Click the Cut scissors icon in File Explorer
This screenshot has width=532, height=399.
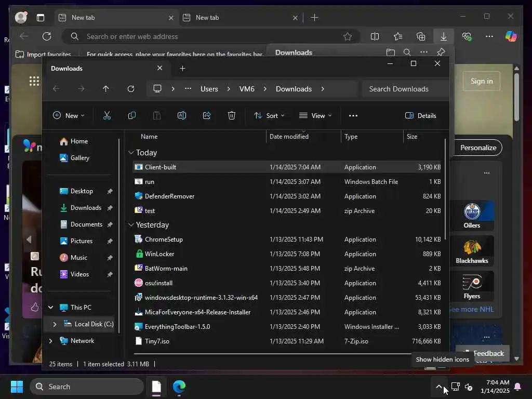[107, 116]
